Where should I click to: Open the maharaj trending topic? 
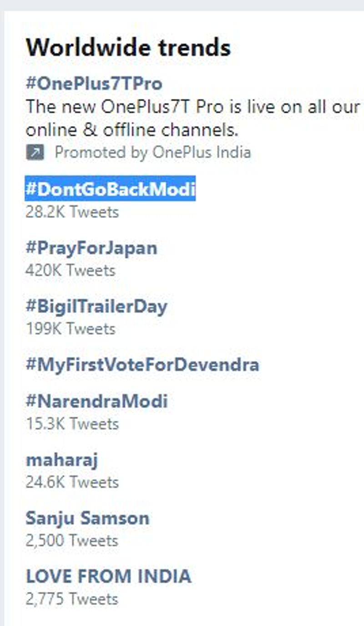coord(62,459)
